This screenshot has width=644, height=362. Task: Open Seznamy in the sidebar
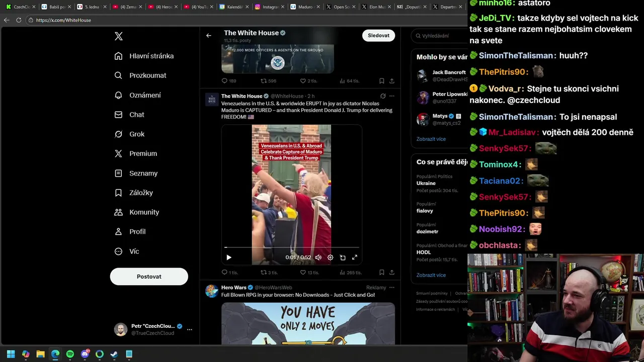click(x=136, y=173)
